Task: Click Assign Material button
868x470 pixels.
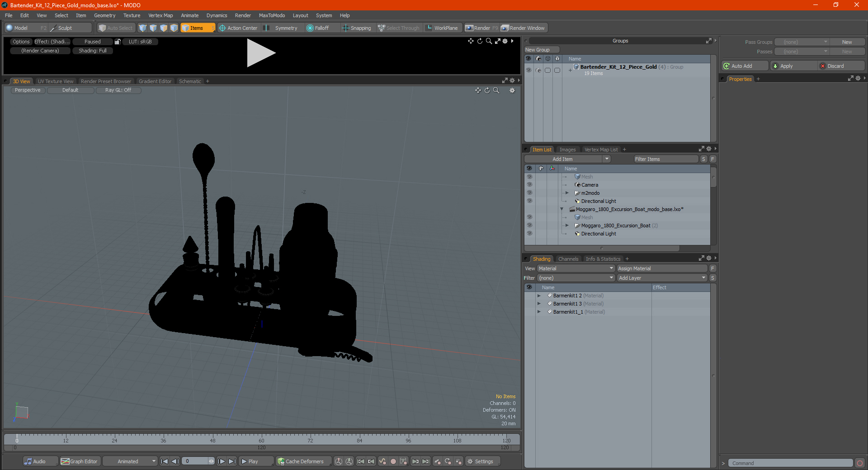Action: (662, 268)
